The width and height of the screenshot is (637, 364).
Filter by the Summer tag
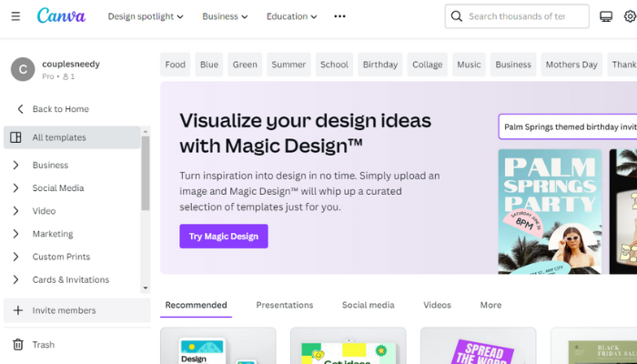[x=288, y=65]
